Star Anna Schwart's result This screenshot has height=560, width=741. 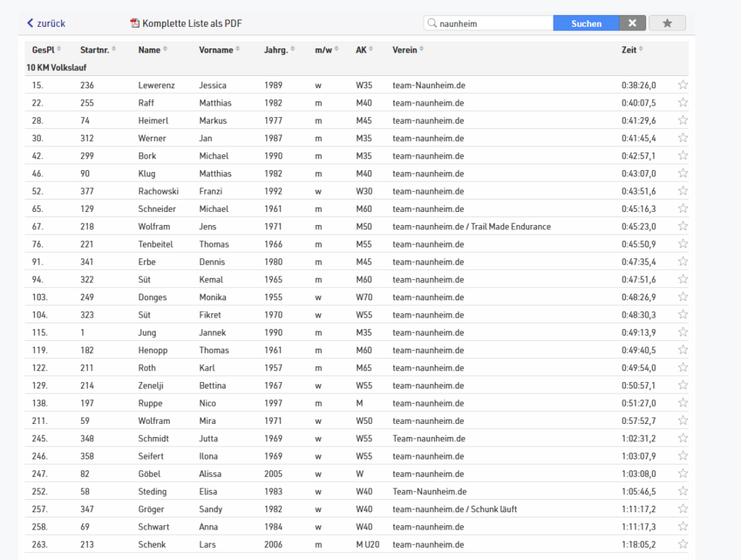(x=682, y=527)
